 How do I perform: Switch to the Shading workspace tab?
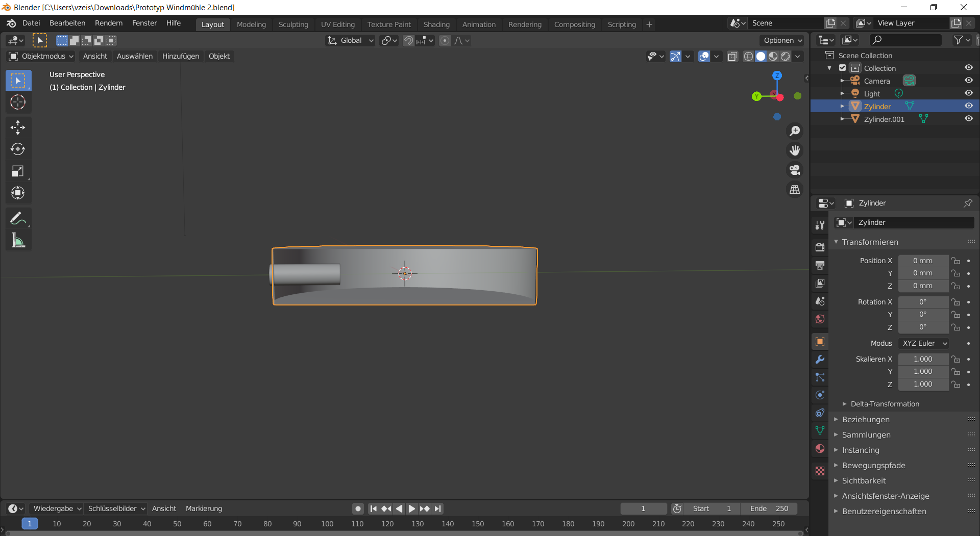436,24
